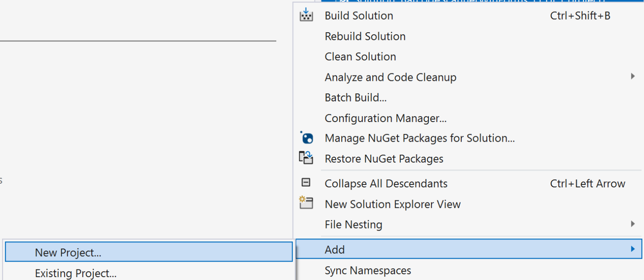The image size is (644, 280).
Task: Choose Clean Solution
Action: (x=360, y=56)
